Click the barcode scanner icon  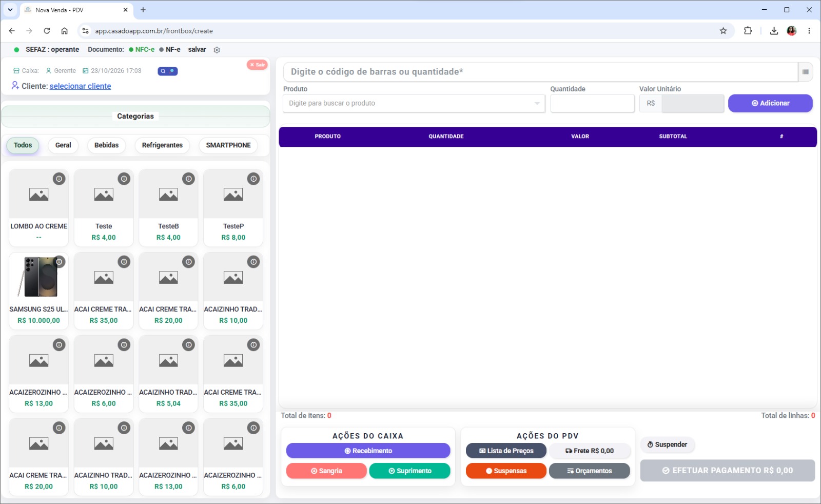point(806,72)
